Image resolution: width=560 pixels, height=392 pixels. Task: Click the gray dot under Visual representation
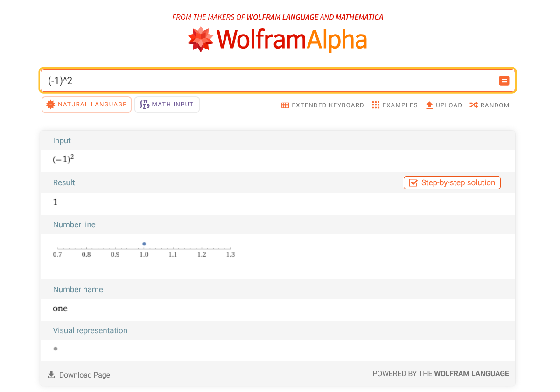(56, 349)
